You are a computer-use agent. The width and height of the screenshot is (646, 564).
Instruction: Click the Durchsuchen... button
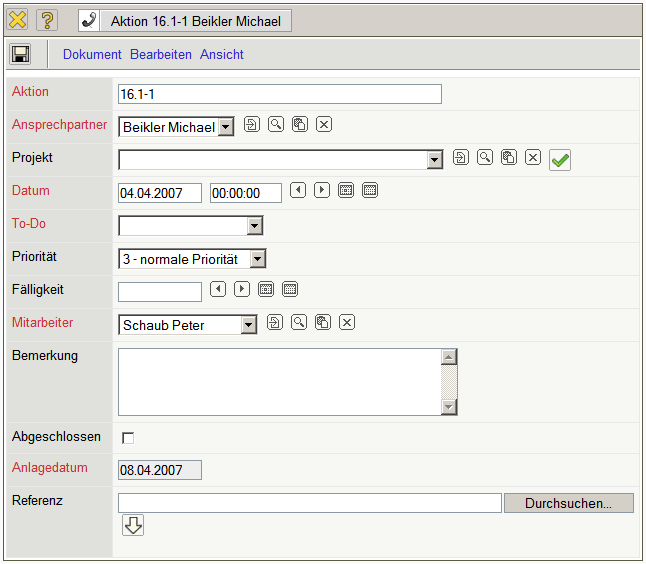568,503
